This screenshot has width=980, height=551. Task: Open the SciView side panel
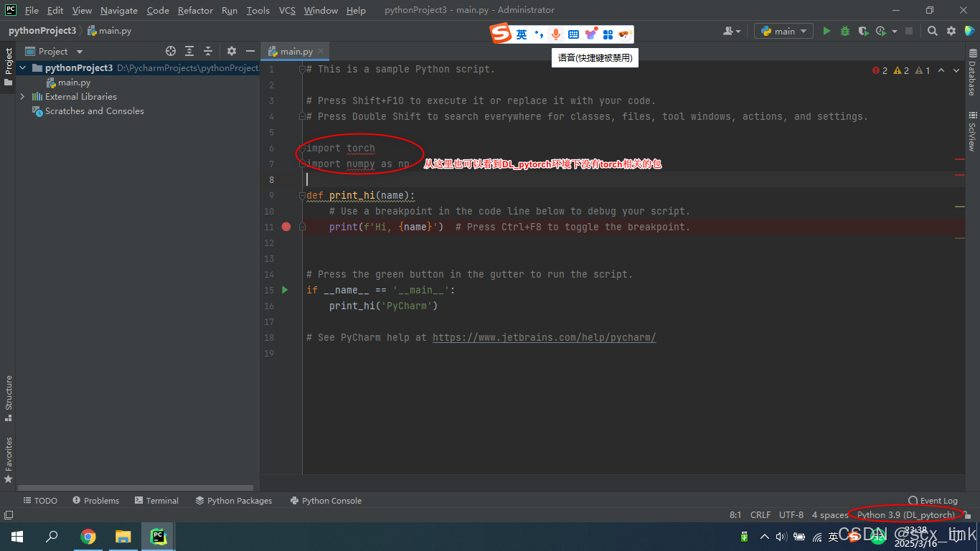tap(972, 131)
